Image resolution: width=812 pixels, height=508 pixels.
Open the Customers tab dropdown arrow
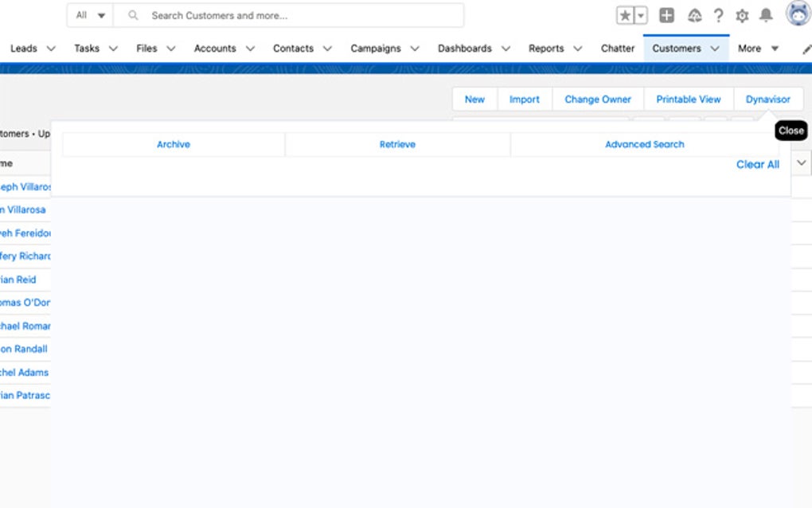click(714, 49)
